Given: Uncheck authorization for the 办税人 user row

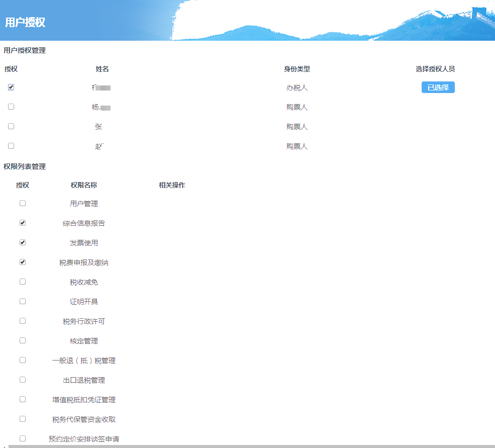Looking at the screenshot, I should [11, 87].
